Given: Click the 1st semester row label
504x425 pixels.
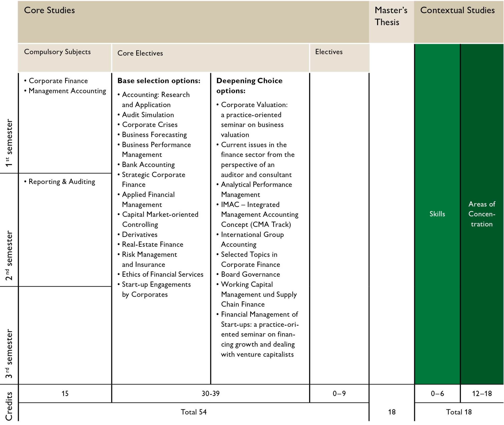Looking at the screenshot, I should [x=9, y=143].
